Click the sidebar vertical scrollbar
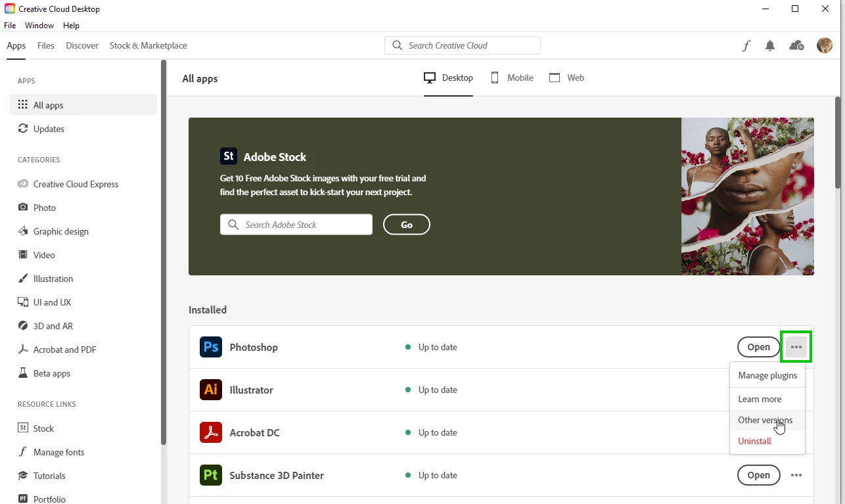Viewport: 845px width, 504px height. 164,253
